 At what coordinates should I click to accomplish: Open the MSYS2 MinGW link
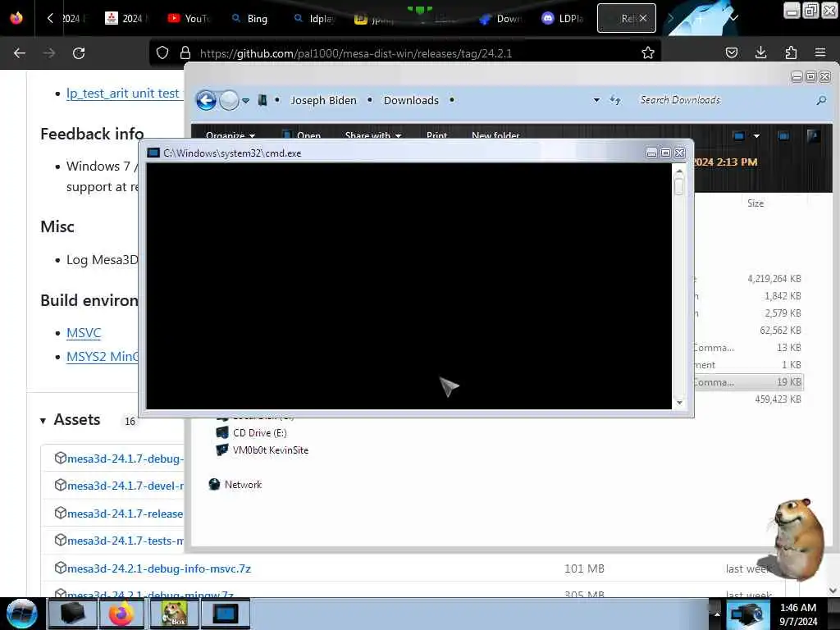(x=103, y=356)
